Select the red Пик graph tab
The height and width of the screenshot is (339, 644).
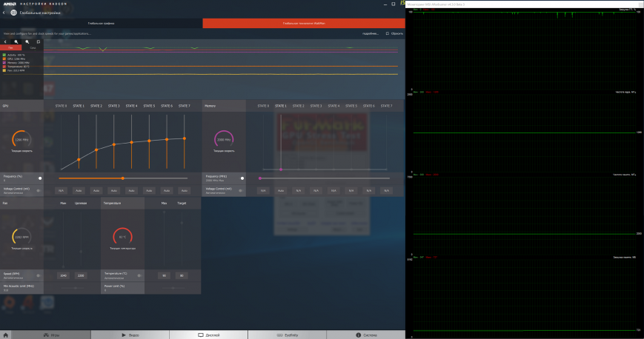tap(10, 47)
